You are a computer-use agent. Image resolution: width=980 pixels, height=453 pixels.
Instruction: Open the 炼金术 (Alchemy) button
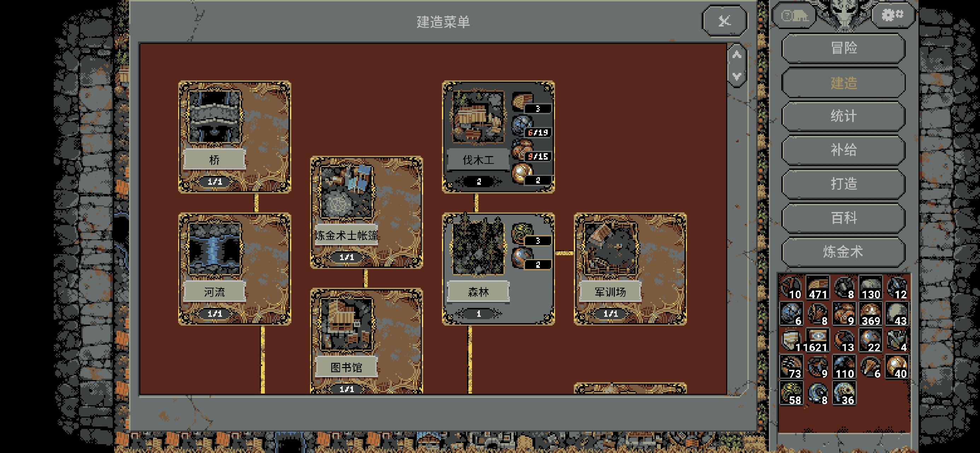pos(844,252)
